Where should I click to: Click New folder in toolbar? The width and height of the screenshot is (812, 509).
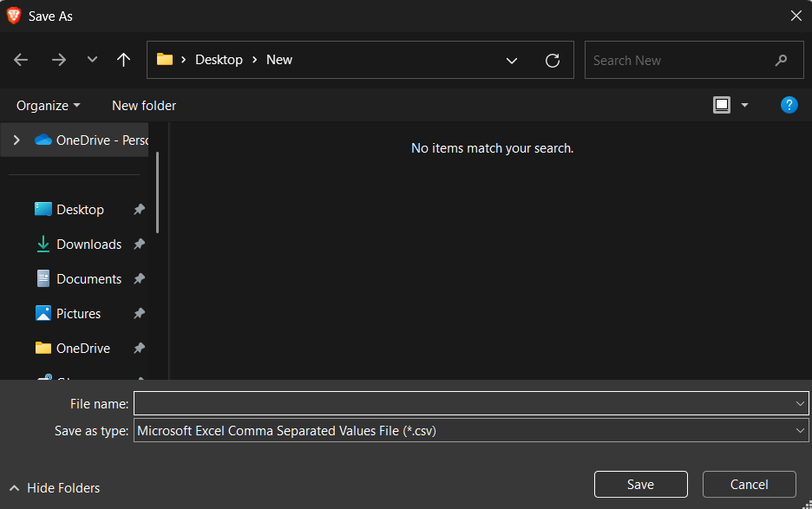[144, 105]
